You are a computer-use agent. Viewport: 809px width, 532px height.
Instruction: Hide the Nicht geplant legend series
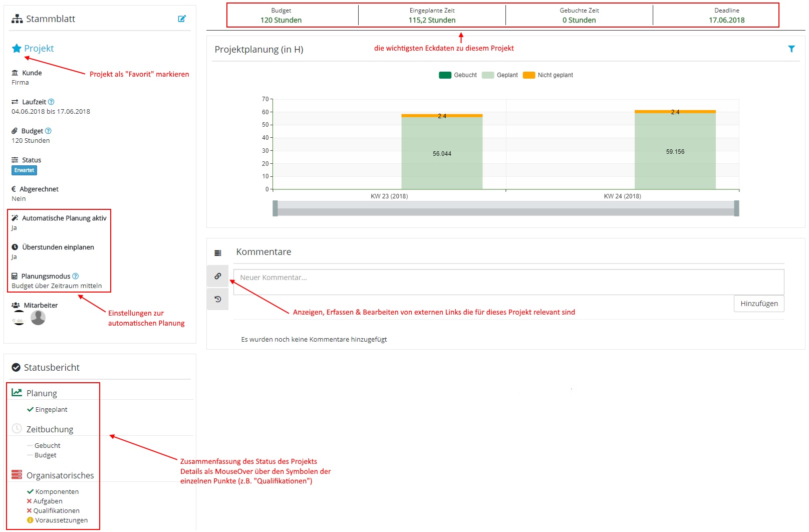(548, 75)
